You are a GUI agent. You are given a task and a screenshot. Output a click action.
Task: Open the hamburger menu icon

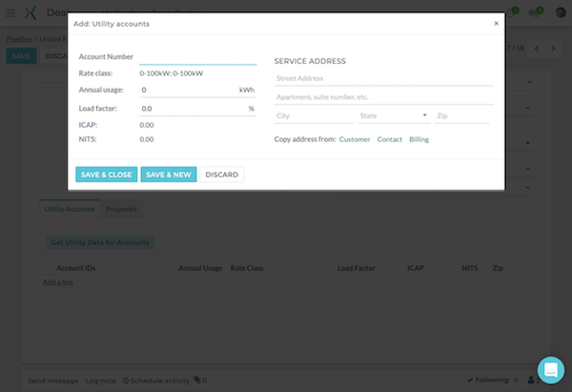click(x=10, y=13)
